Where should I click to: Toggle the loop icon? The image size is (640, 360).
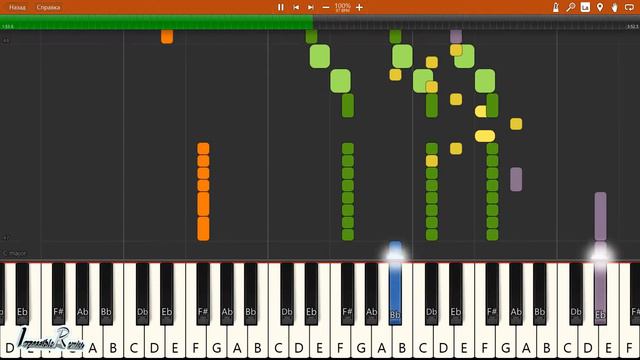pyautogui.click(x=629, y=7)
